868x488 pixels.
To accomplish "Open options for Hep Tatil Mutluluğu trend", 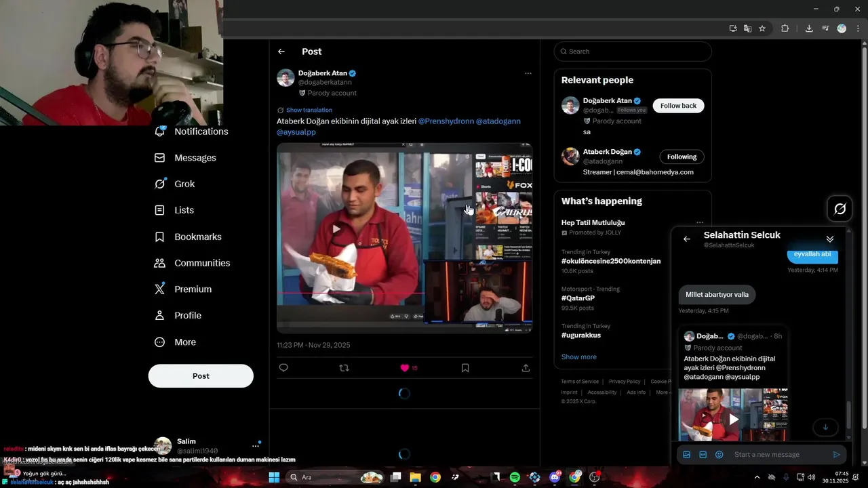I will coord(700,222).
